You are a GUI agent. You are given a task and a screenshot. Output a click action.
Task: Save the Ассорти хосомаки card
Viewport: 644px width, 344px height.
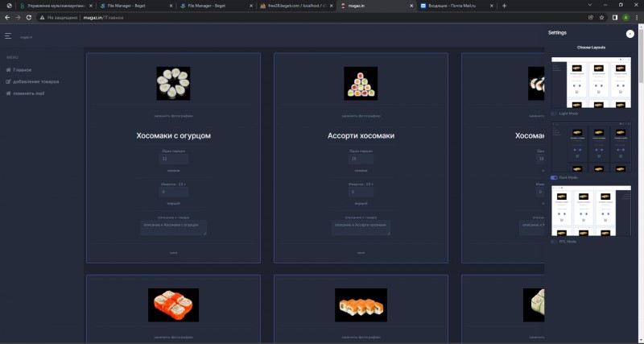361,253
